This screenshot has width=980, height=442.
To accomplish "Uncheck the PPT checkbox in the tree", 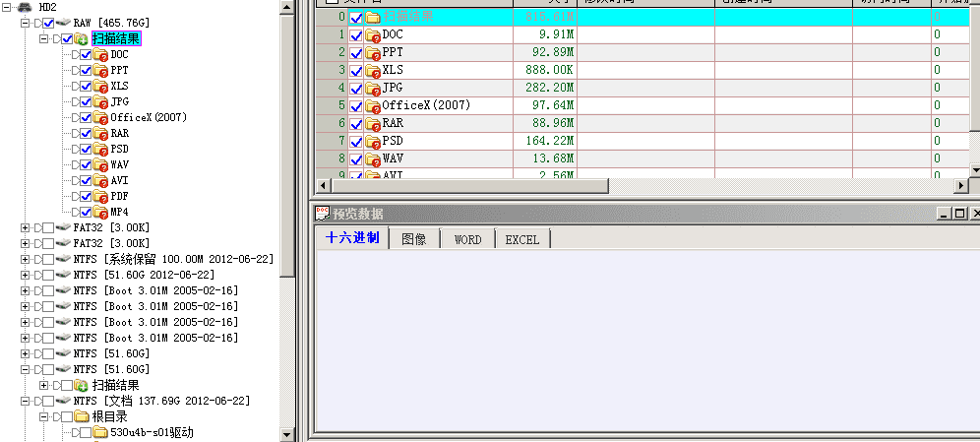I will (x=86, y=71).
